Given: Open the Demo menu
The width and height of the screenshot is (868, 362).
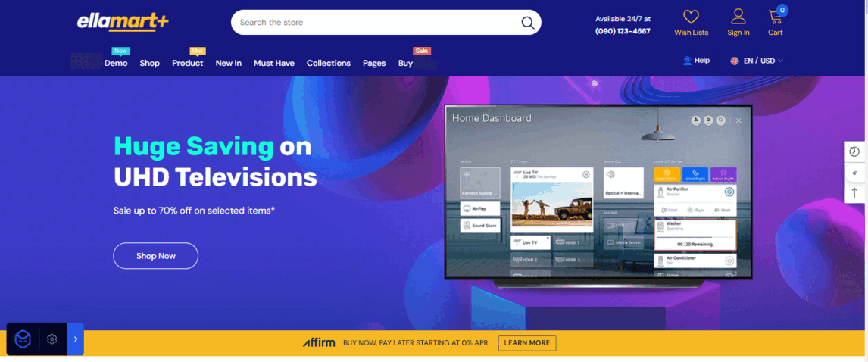Looking at the screenshot, I should pyautogui.click(x=116, y=63).
